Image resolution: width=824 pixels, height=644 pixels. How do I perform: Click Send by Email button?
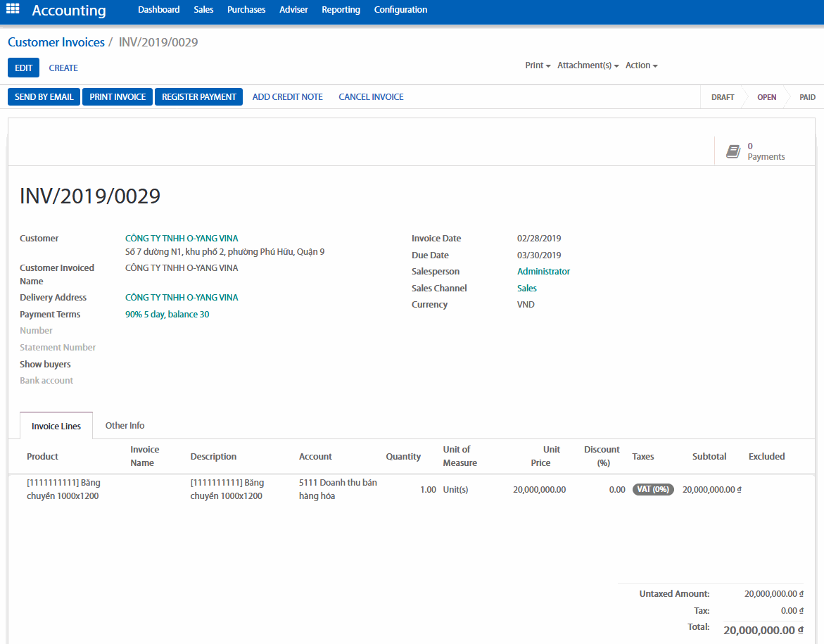44,97
